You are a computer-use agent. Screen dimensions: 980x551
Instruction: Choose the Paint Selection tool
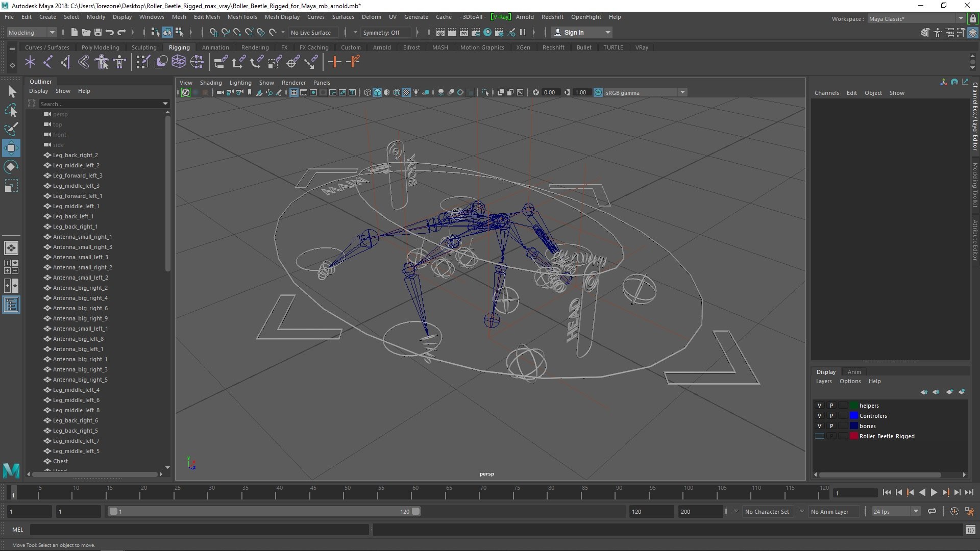point(12,129)
